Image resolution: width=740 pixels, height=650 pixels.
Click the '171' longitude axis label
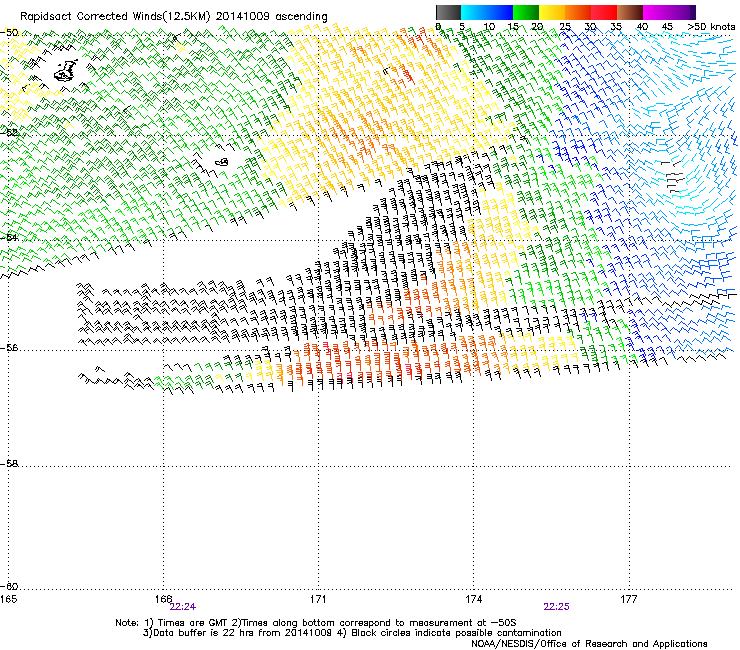tap(318, 599)
